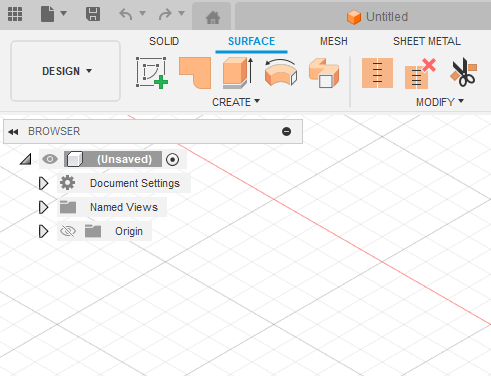
Task: Select the Stitch tool
Action: pos(377,73)
